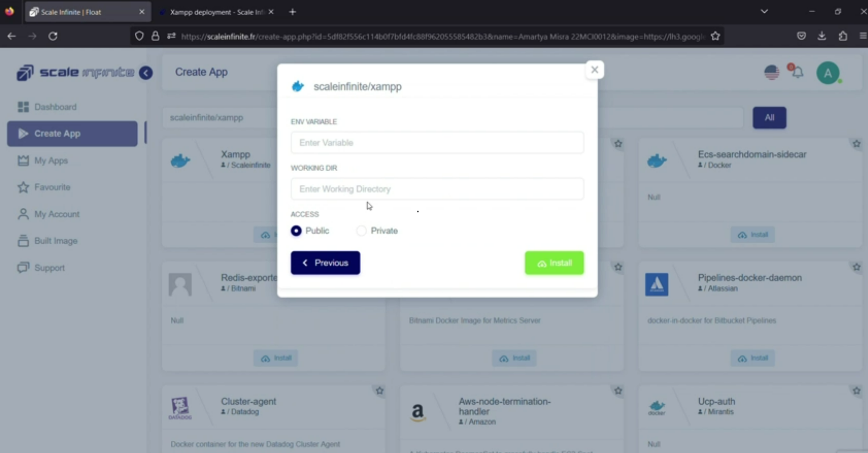Select the Public access radio button
This screenshot has height=453, width=868.
[296, 231]
